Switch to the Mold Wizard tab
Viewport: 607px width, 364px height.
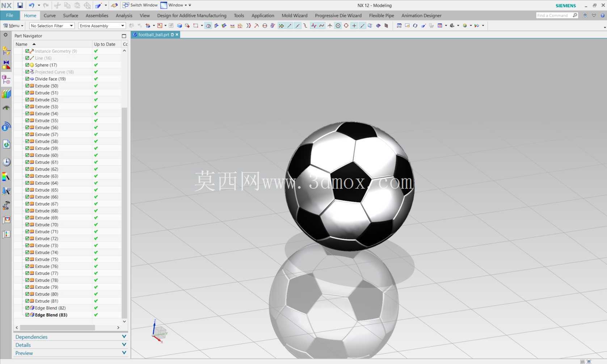click(295, 16)
